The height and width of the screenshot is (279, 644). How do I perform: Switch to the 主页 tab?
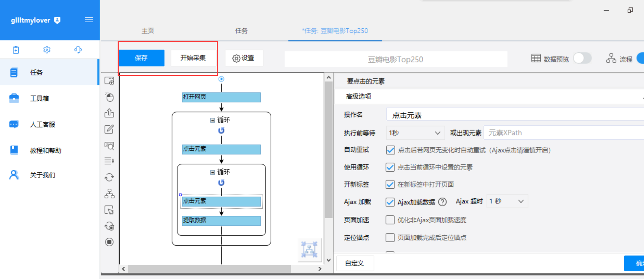click(148, 31)
